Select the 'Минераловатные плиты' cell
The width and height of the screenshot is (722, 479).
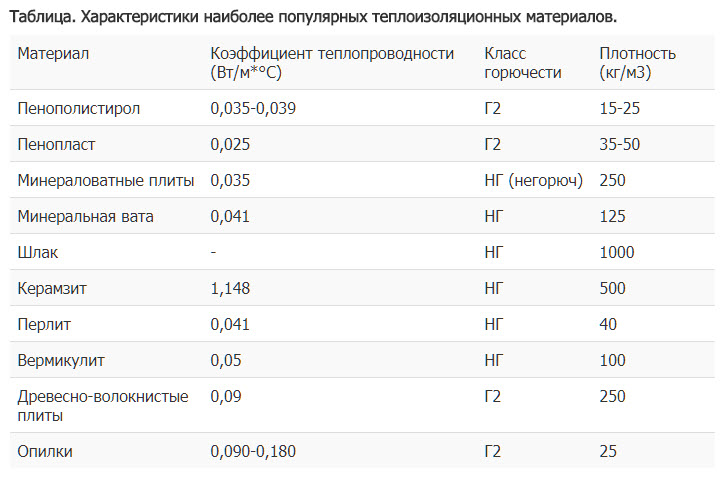point(105,180)
